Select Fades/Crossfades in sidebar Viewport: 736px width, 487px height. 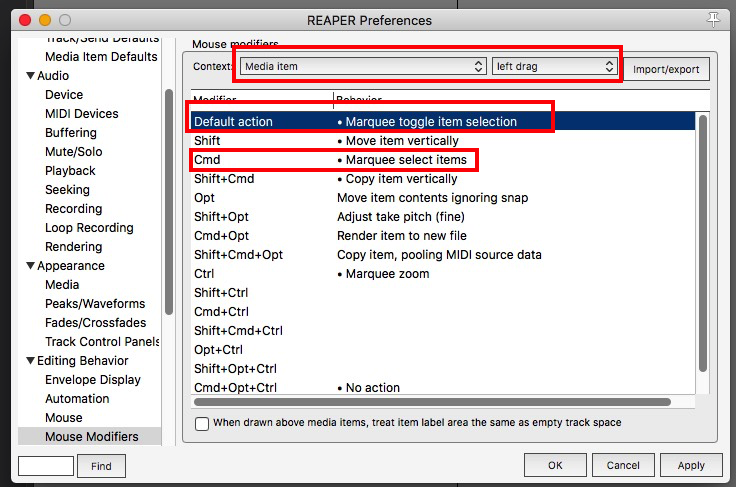[x=95, y=323]
